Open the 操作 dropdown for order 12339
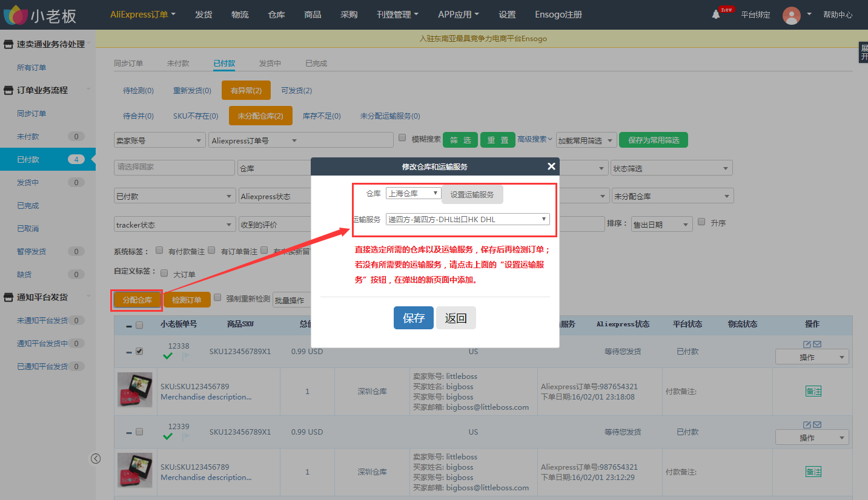 (812, 438)
